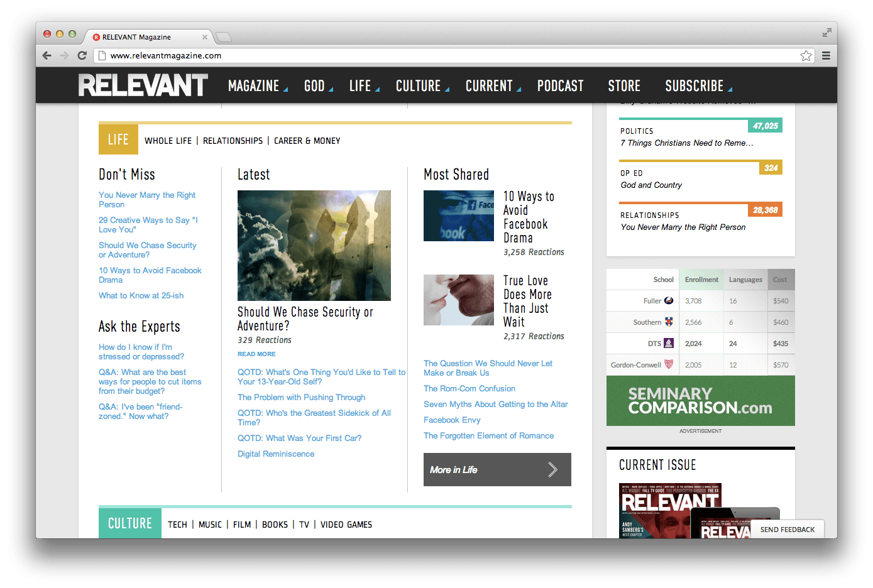Open the Chrome hamburger menu
Viewport: 873px width, 588px height.
[x=826, y=55]
